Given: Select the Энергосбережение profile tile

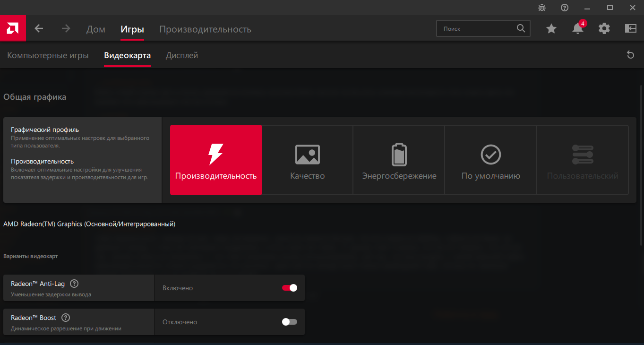Looking at the screenshot, I should point(399,160).
